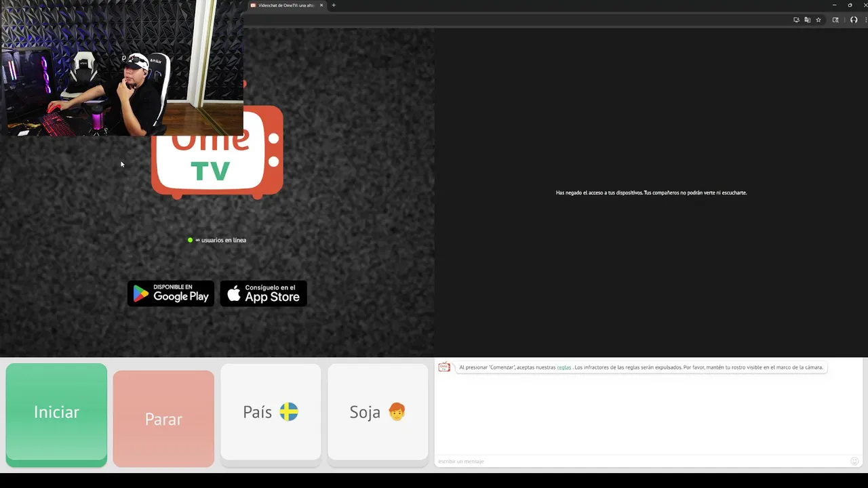Open the tab search toolbar icon
This screenshot has width=868, height=488.
coord(835,20)
